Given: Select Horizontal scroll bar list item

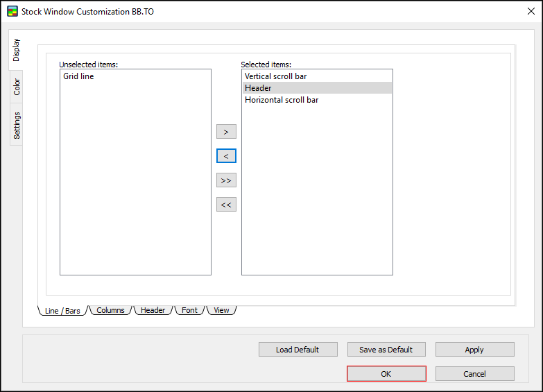Looking at the screenshot, I should pos(282,100).
